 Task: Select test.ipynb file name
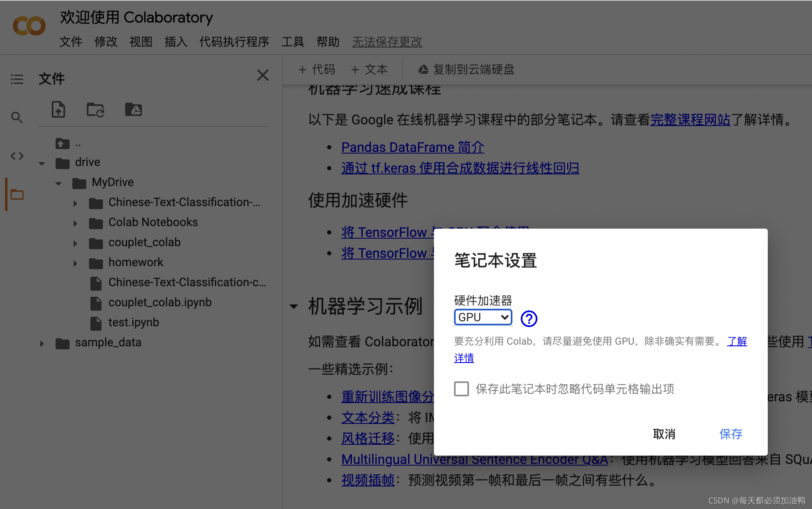pyautogui.click(x=134, y=323)
